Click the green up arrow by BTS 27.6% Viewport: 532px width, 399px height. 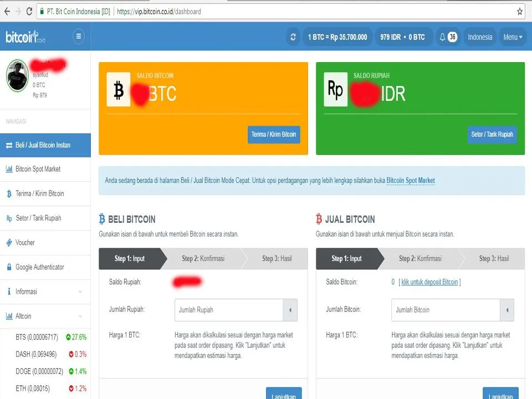click(68, 337)
